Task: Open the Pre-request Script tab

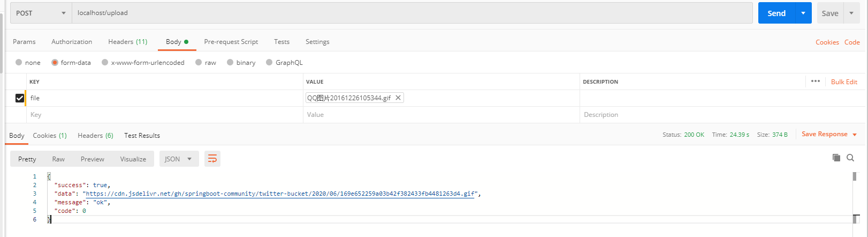Action: 231,42
